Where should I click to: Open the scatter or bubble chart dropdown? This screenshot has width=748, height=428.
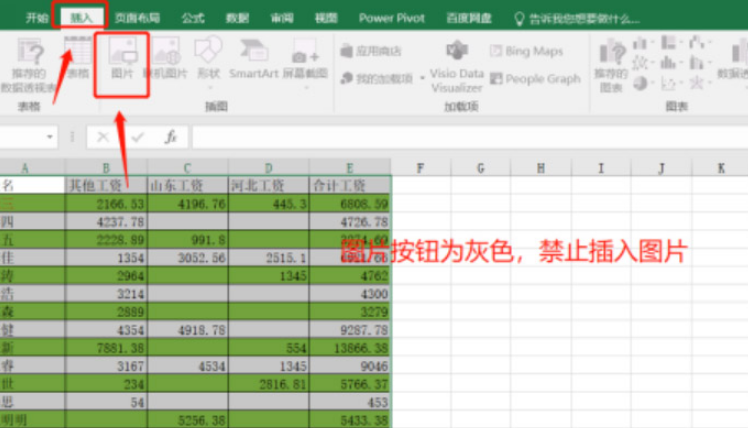tap(671, 84)
